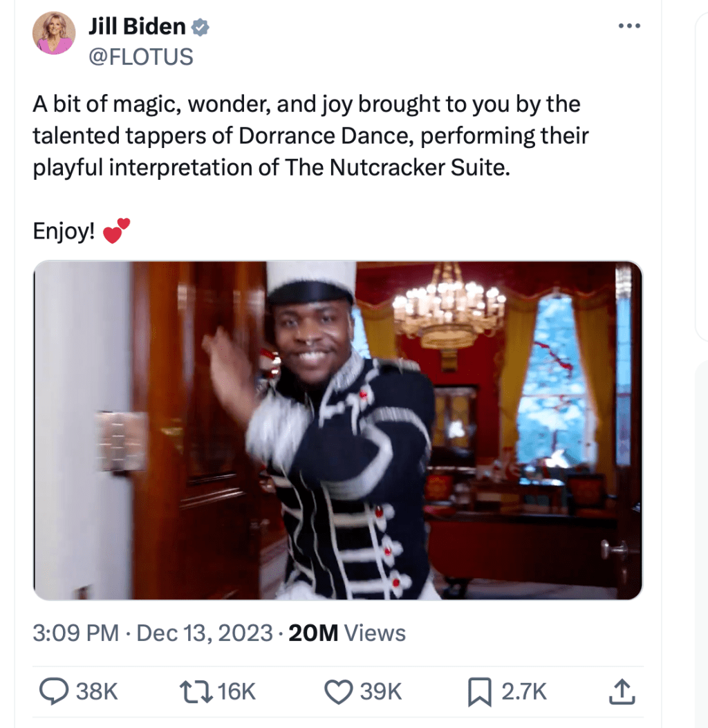This screenshot has height=728, width=708.
Task: Open the @FLOTUS profile handle
Action: tap(142, 57)
